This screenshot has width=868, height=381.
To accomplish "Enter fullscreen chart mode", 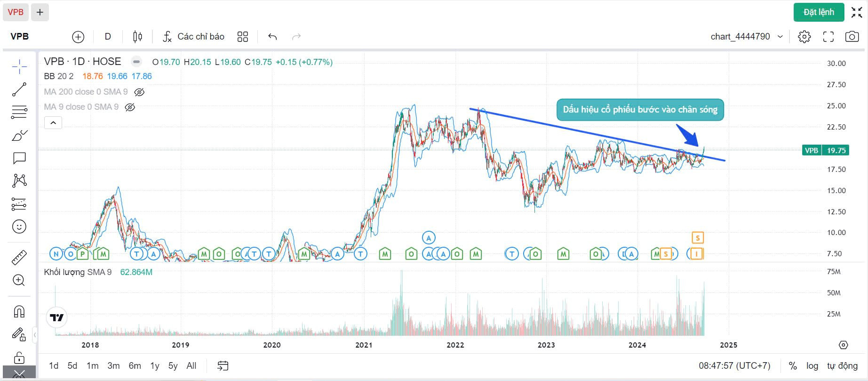I will (828, 37).
